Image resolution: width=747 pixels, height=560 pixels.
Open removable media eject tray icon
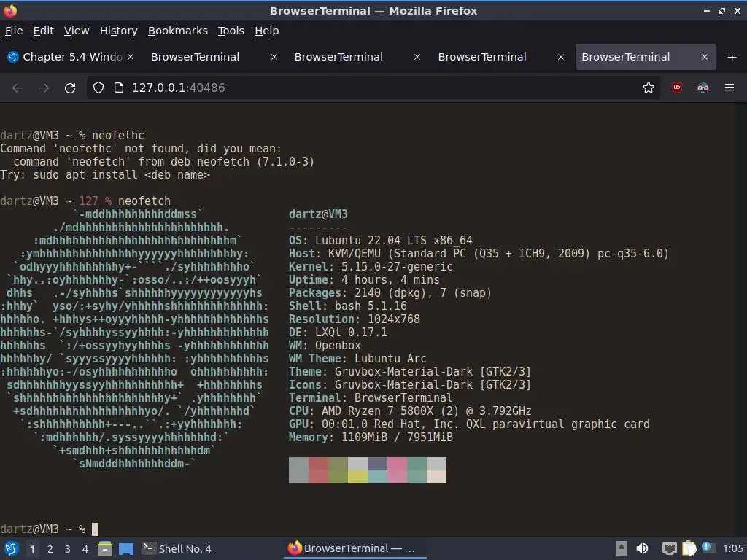tap(622, 548)
